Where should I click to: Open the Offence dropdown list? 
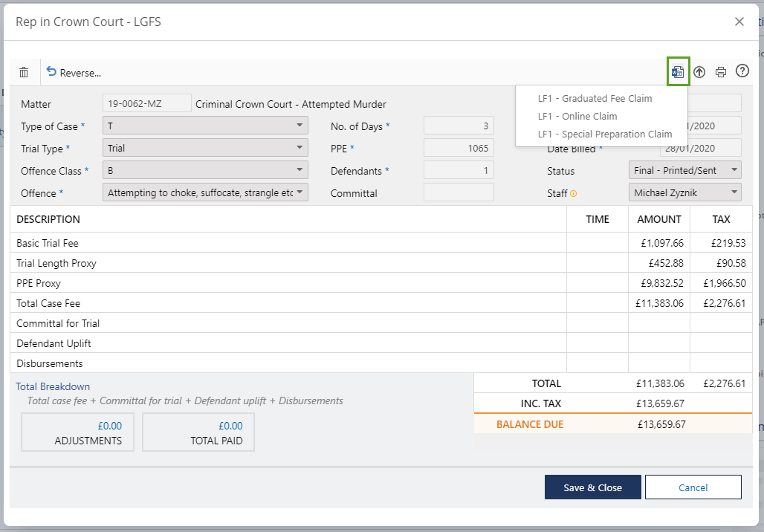(205, 192)
